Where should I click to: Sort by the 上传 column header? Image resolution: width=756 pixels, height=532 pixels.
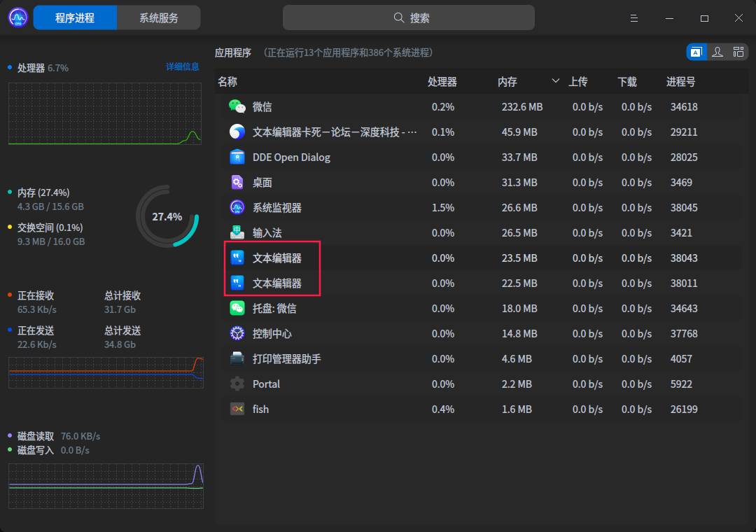[577, 82]
